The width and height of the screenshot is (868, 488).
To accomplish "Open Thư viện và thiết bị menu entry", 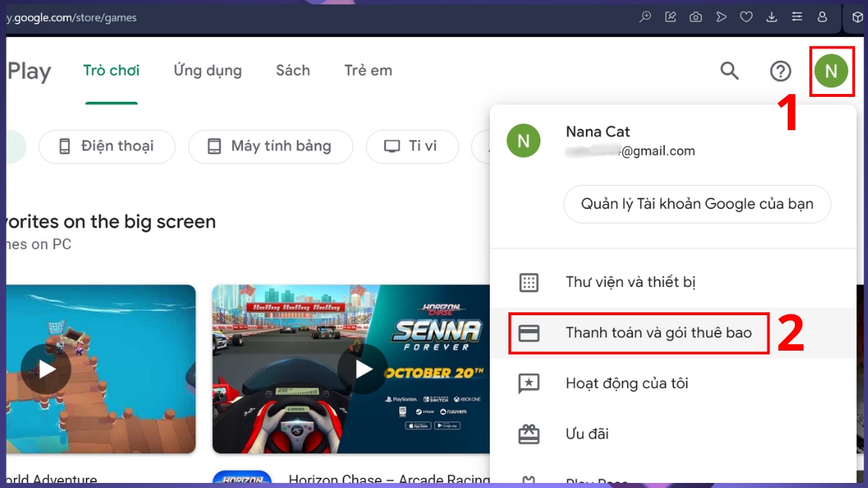I will point(673,282).
